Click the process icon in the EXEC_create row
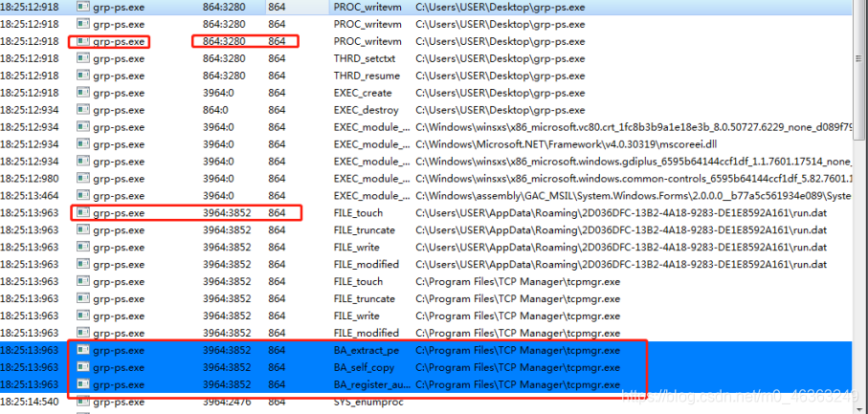This screenshot has height=414, width=868. pos(83,93)
